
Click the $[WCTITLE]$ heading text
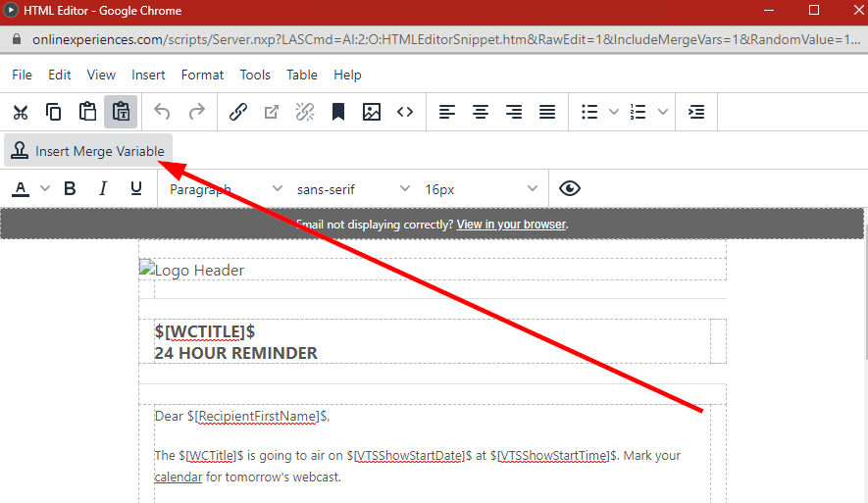[205, 332]
